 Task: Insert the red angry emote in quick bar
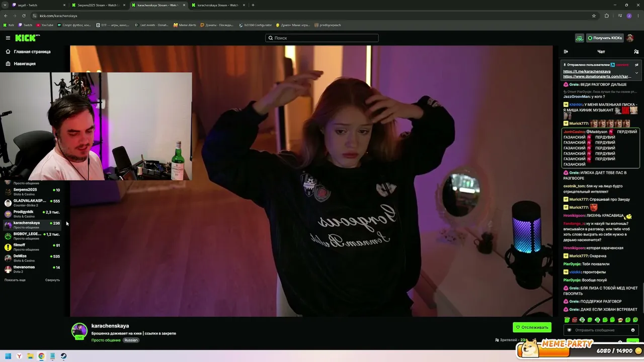click(x=575, y=320)
